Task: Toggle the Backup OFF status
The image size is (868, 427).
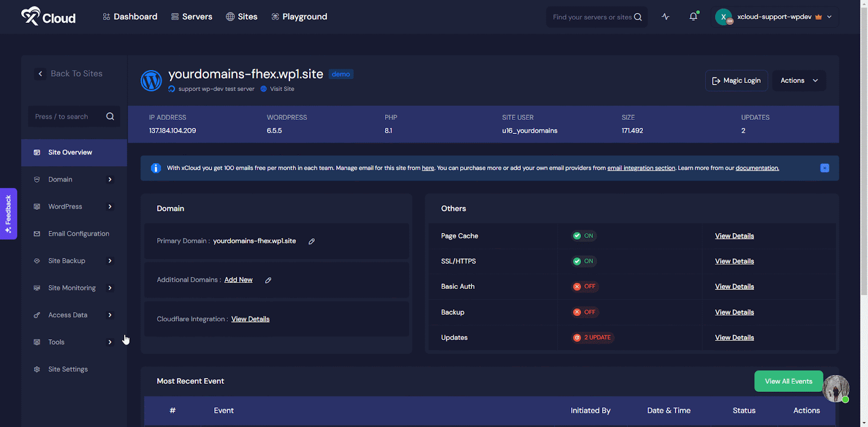Action: point(584,312)
